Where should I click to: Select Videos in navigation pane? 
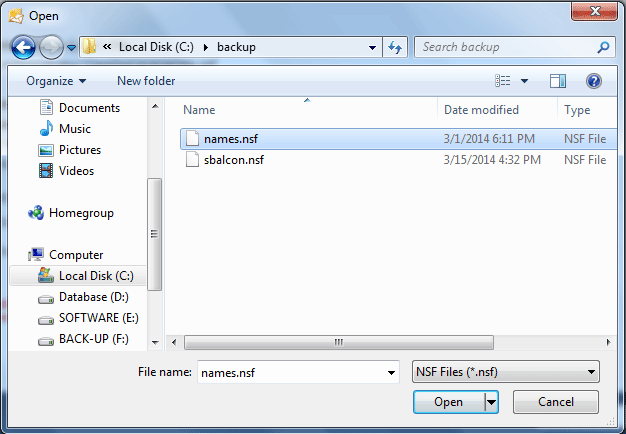[76, 171]
